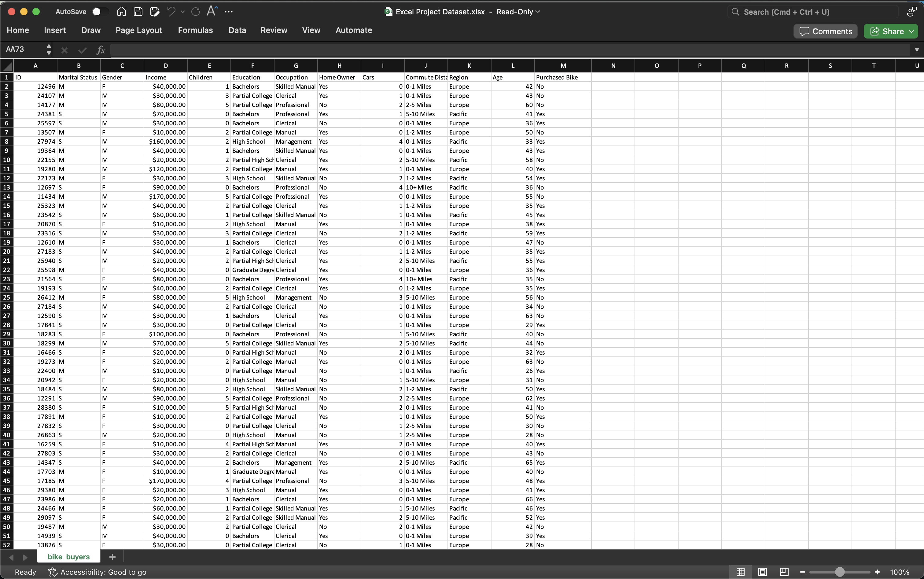This screenshot has width=924, height=579.
Task: Click the Save As icon with pencil
Action: (x=155, y=12)
